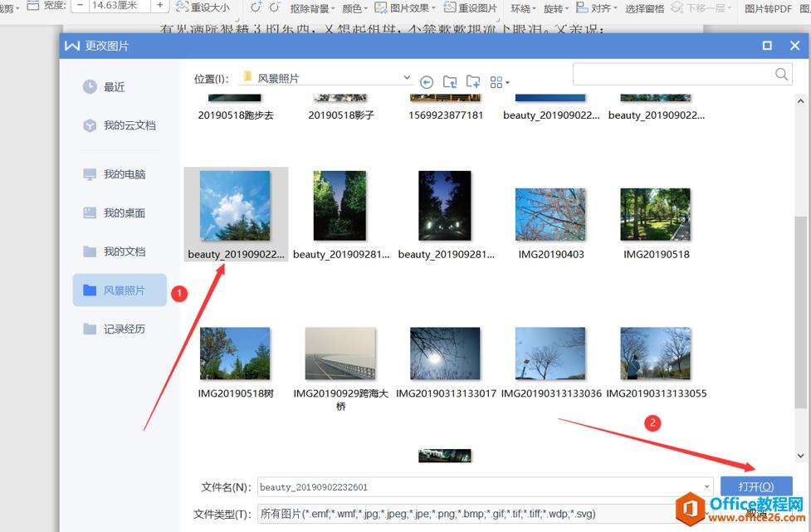Click the file list scrollbar thumb
This screenshot has width=811, height=532.
point(800,312)
